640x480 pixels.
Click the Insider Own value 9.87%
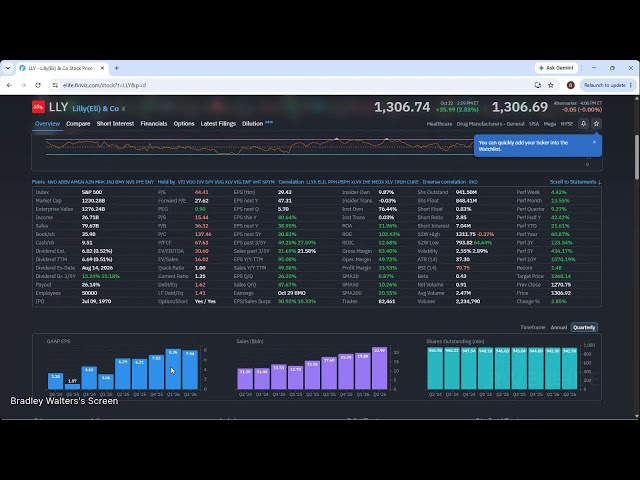(386, 192)
